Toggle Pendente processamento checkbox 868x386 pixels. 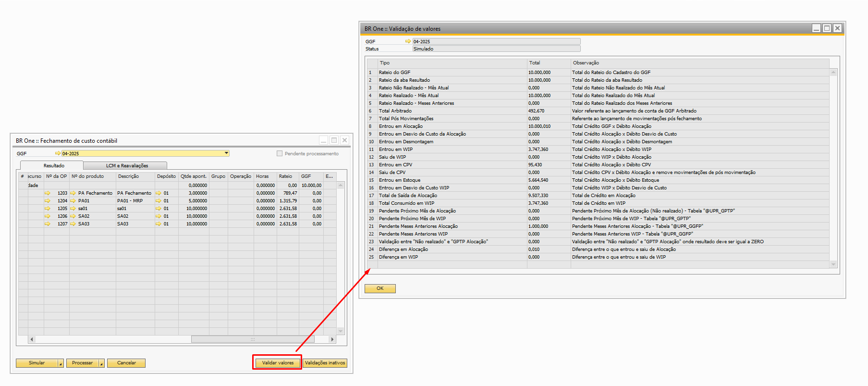pos(280,153)
